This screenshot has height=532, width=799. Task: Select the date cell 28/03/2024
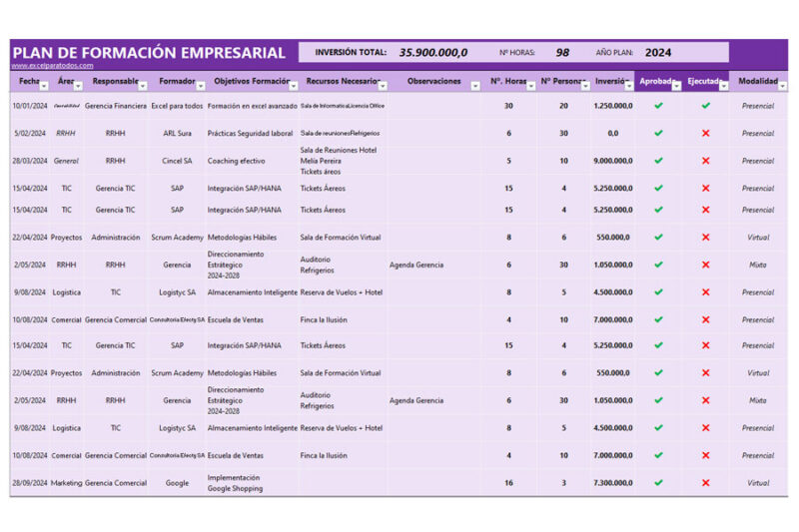pyautogui.click(x=30, y=161)
